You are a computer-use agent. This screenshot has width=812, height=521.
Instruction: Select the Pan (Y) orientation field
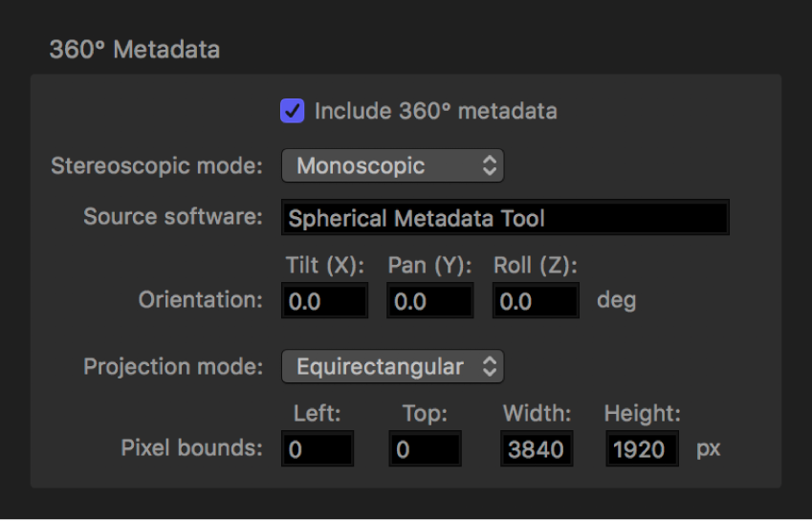(429, 301)
